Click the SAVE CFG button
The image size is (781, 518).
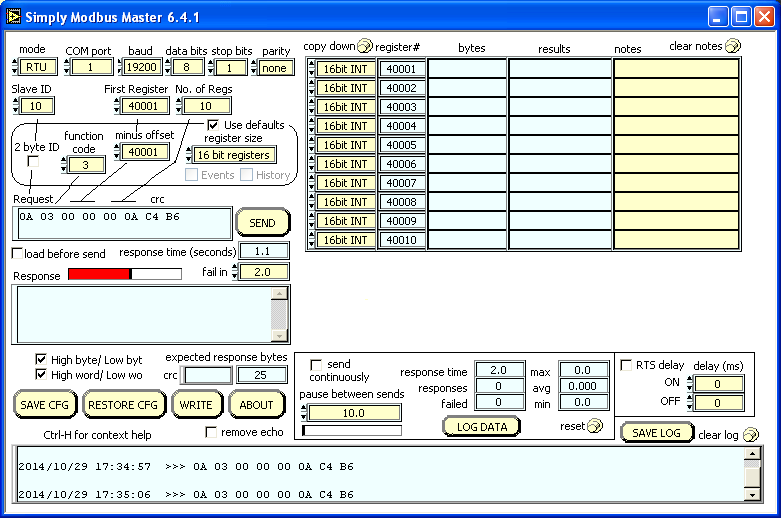(x=45, y=405)
